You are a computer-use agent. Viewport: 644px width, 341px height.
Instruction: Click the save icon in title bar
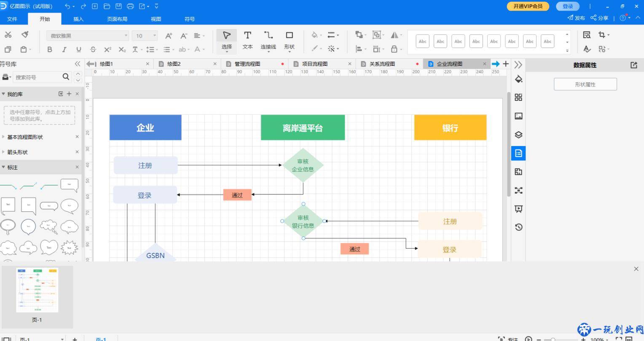point(118,6)
